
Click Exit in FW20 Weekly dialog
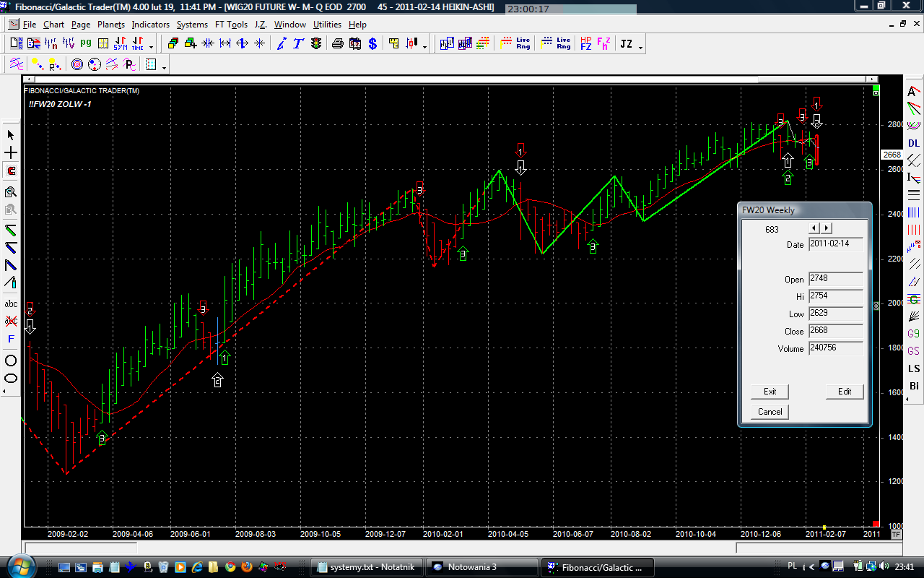pyautogui.click(x=770, y=392)
